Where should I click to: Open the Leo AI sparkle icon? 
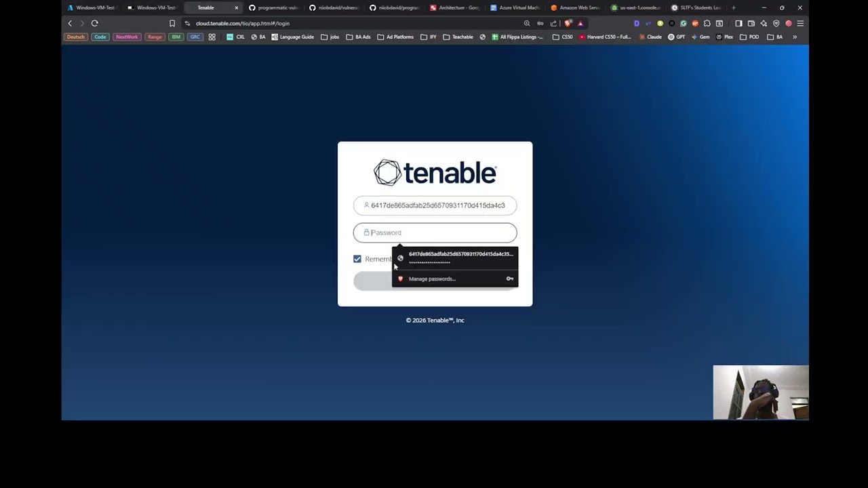point(764,23)
